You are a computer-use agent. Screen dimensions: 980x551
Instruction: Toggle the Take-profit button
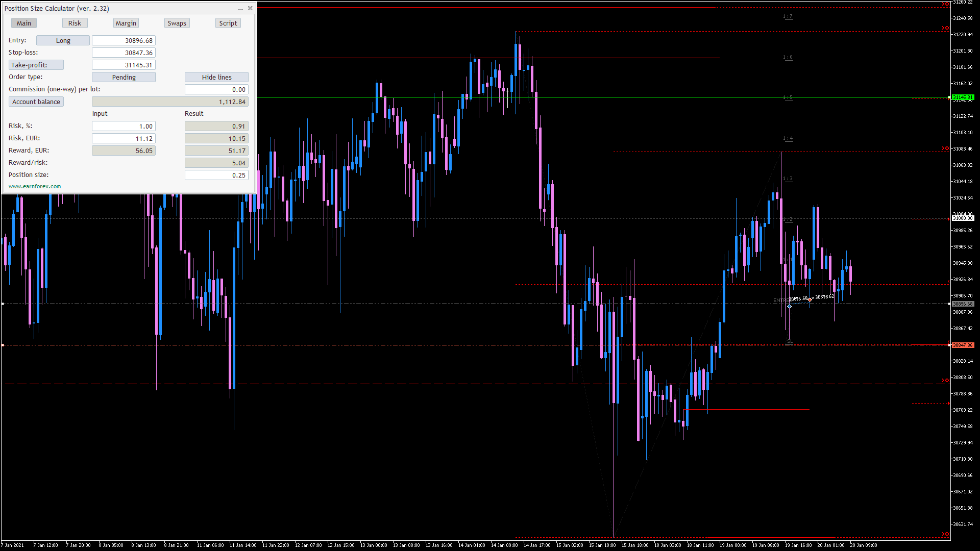tap(36, 65)
